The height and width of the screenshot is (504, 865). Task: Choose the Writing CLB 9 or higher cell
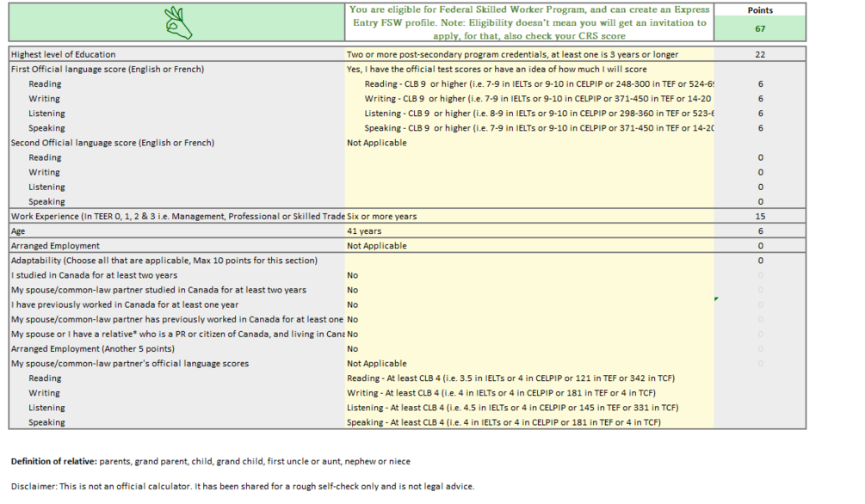pyautogui.click(x=529, y=99)
